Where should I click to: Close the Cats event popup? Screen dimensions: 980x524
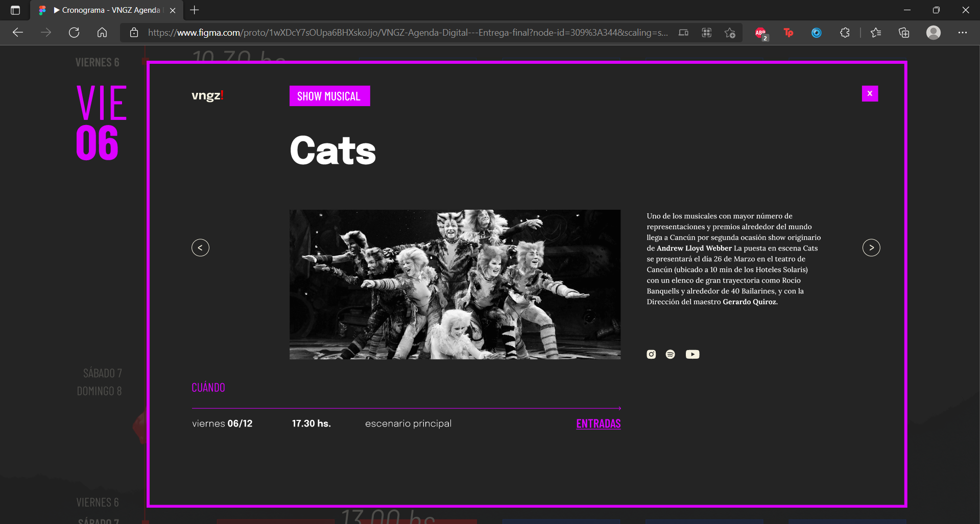pyautogui.click(x=870, y=94)
